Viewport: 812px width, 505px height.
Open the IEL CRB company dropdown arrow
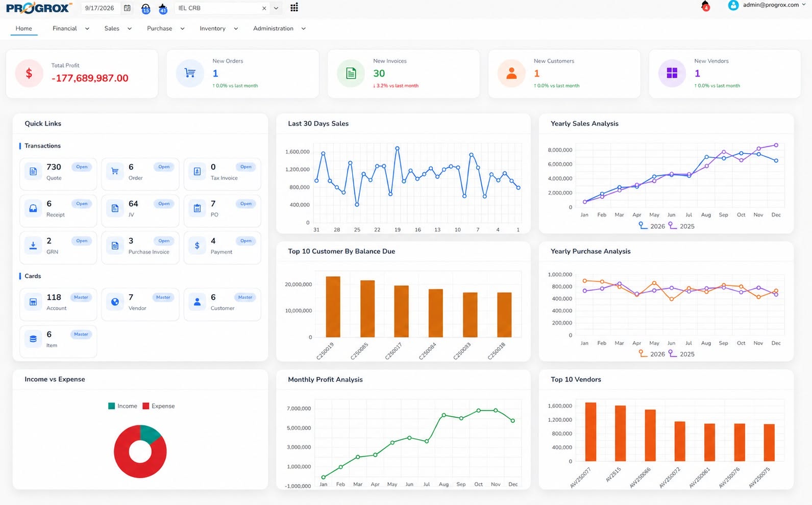(x=276, y=8)
